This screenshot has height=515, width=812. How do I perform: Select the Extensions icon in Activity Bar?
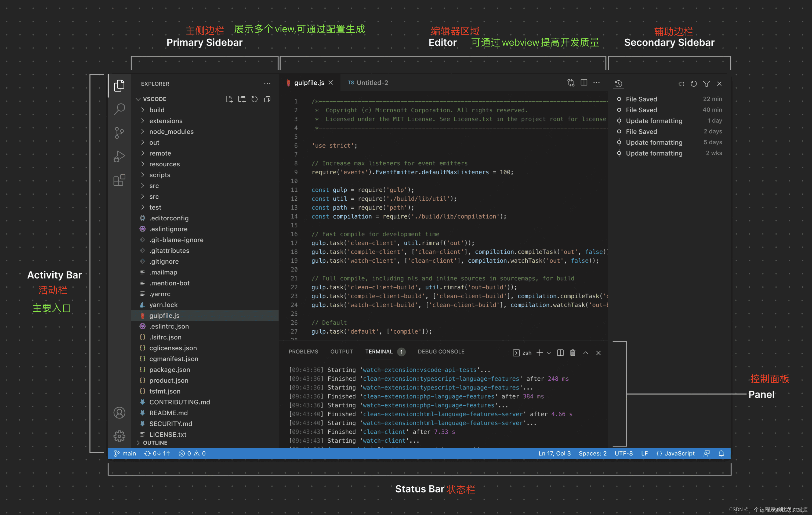tap(118, 180)
